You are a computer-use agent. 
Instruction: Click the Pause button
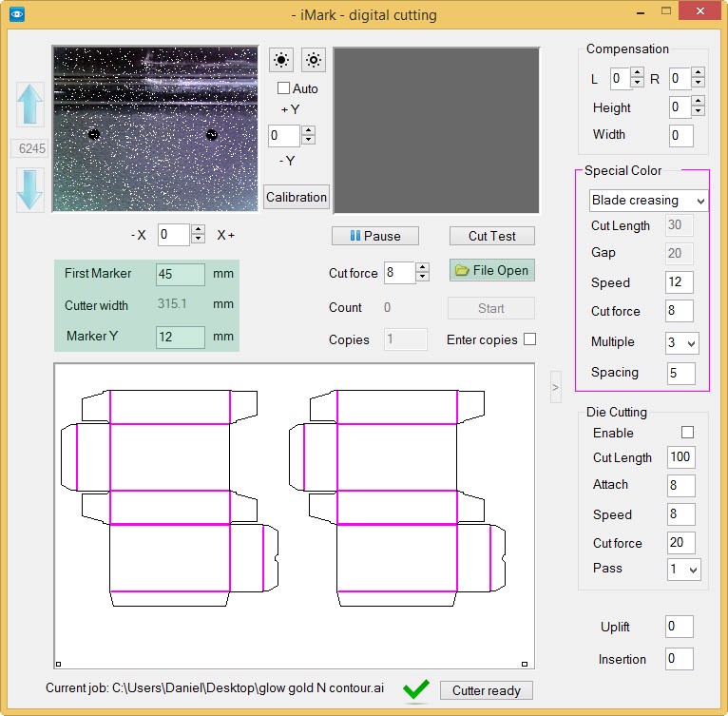point(375,236)
